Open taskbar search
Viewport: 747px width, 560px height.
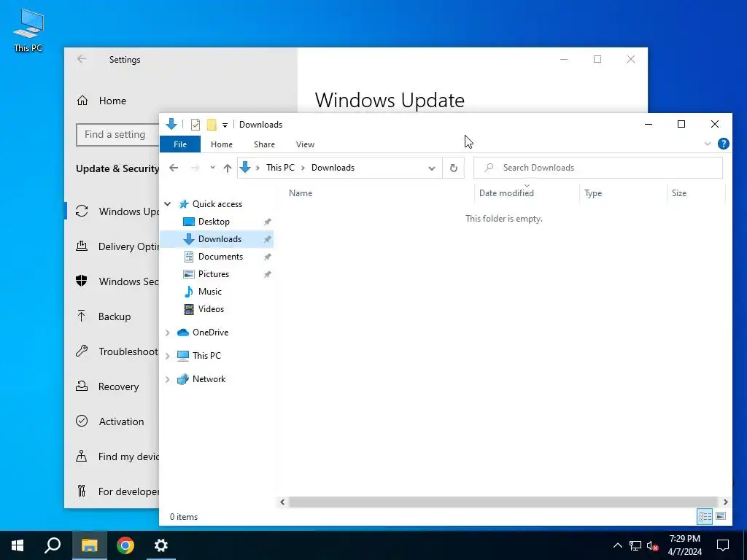point(53,545)
